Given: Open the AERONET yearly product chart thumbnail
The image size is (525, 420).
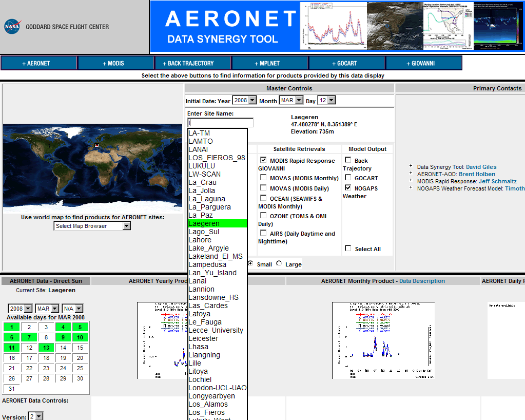Looking at the screenshot, I should (x=162, y=340).
